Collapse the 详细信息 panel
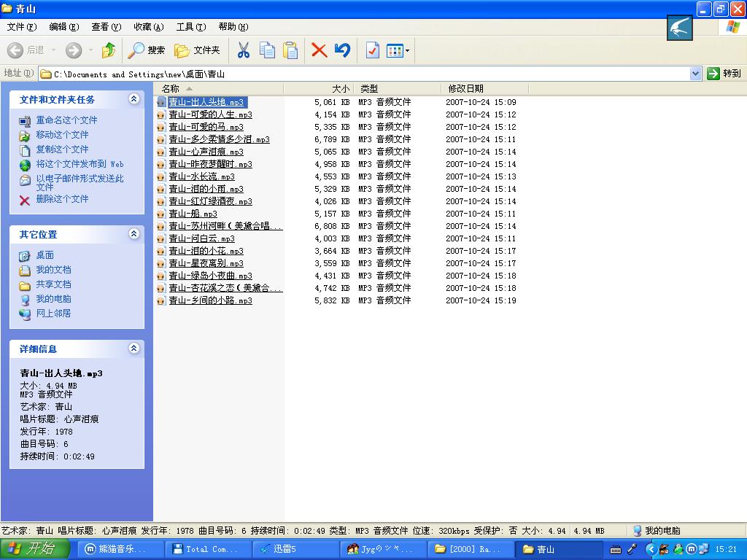 [x=134, y=349]
